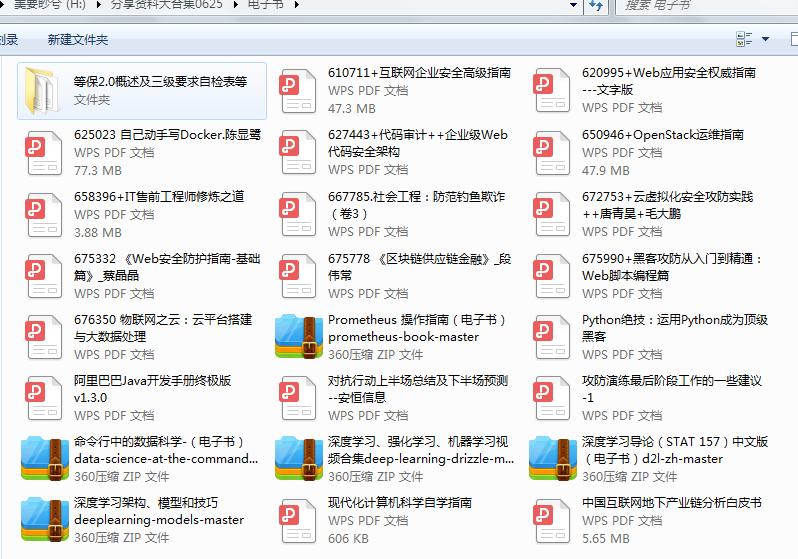Click the change view icon in toolbar
Viewport: 798px width, 559px height.
coord(744,39)
